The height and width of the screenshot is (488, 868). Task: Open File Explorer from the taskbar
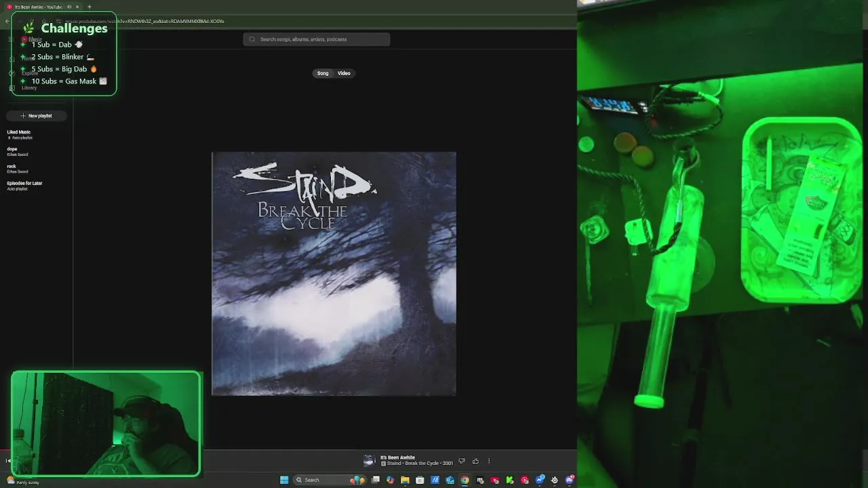tap(405, 480)
